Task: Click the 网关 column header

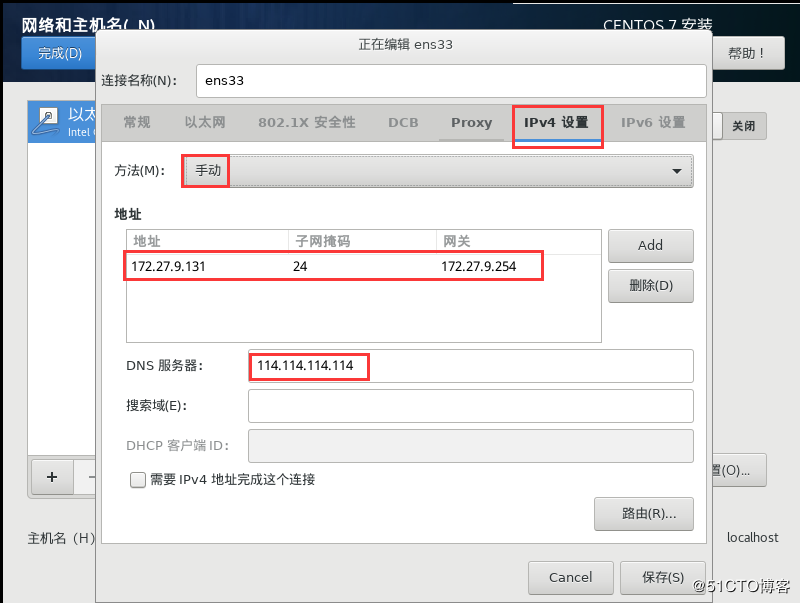Action: pyautogui.click(x=518, y=241)
